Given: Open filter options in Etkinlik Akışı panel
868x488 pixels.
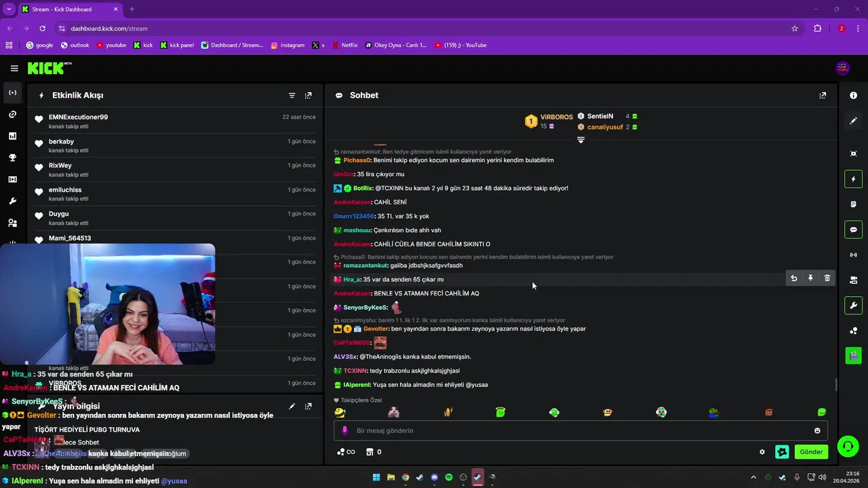Looking at the screenshot, I should click(x=292, y=96).
